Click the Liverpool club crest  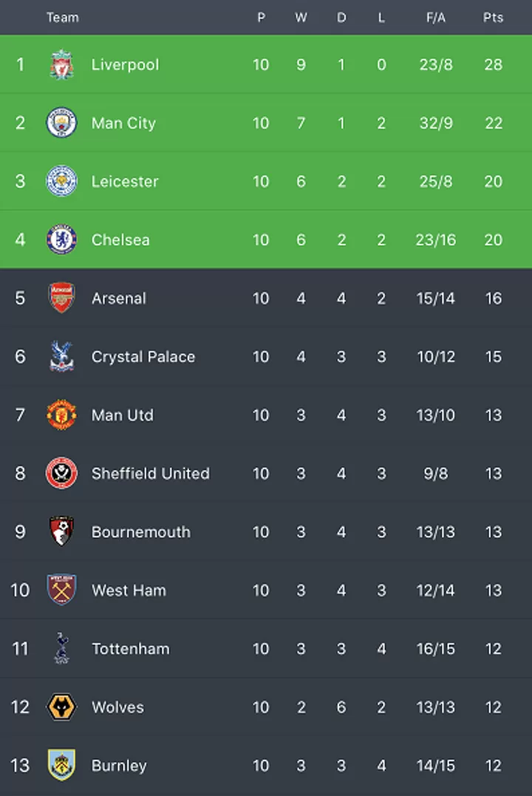(61, 64)
